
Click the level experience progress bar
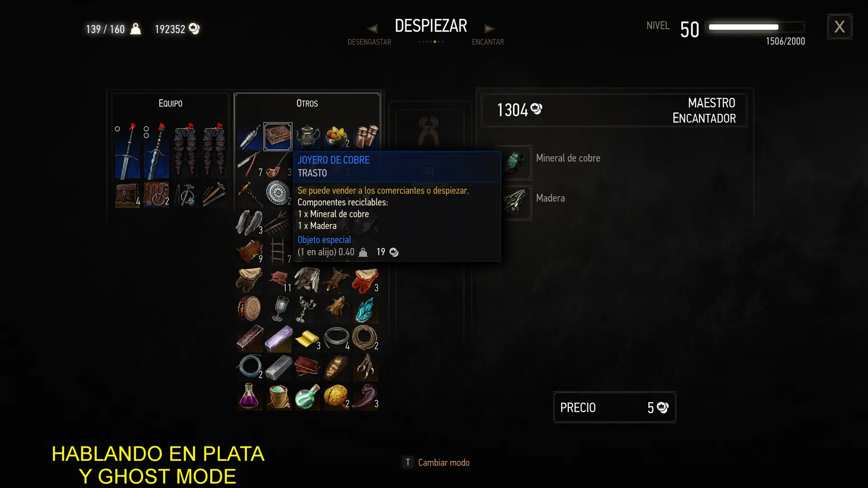[x=756, y=27]
